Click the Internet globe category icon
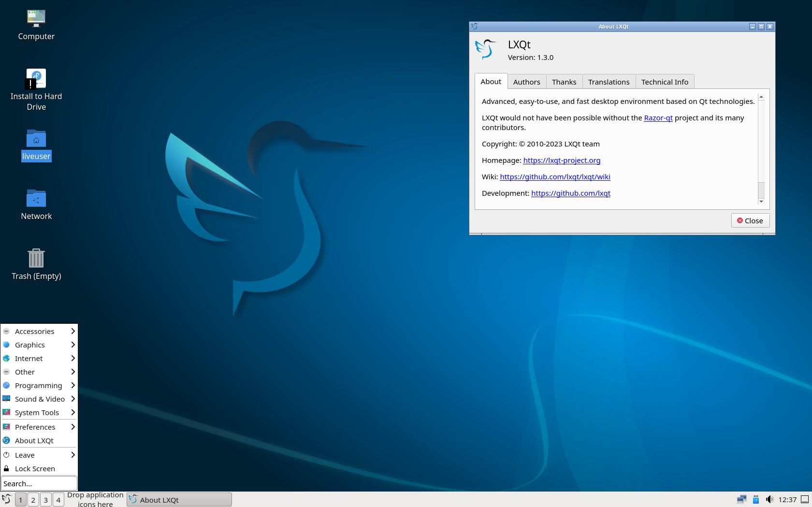The width and height of the screenshot is (812, 507). [x=6, y=358]
